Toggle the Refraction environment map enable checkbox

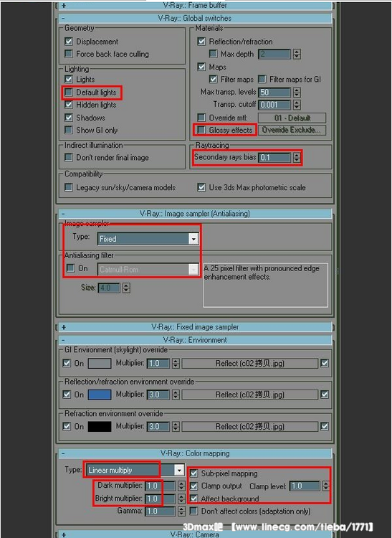[325, 426]
